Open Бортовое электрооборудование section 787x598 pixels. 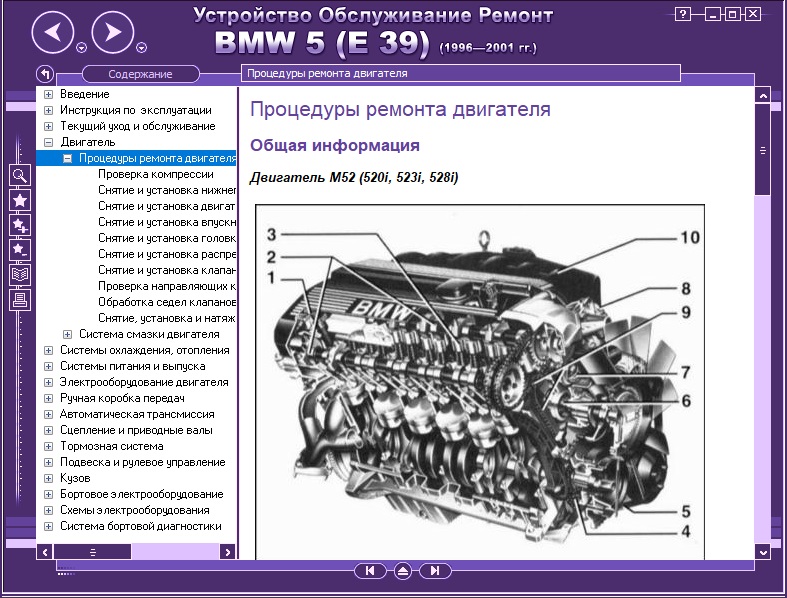pos(142,495)
